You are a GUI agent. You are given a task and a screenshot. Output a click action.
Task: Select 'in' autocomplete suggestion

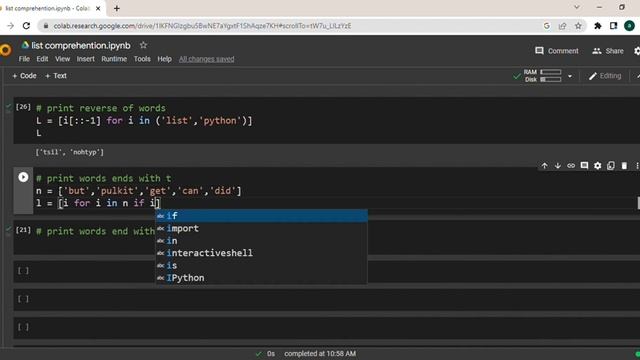tap(262, 241)
